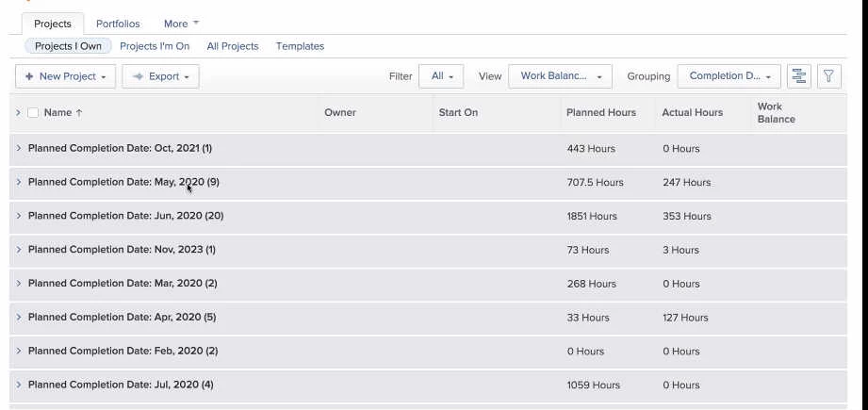868x410 pixels.
Task: Click 'Planned Completion Date: Mar, 2020 (2)' text
Action: click(123, 284)
